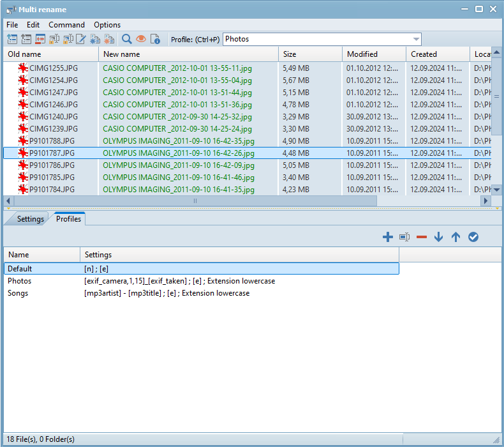Move profile down with down arrow

coord(438,237)
